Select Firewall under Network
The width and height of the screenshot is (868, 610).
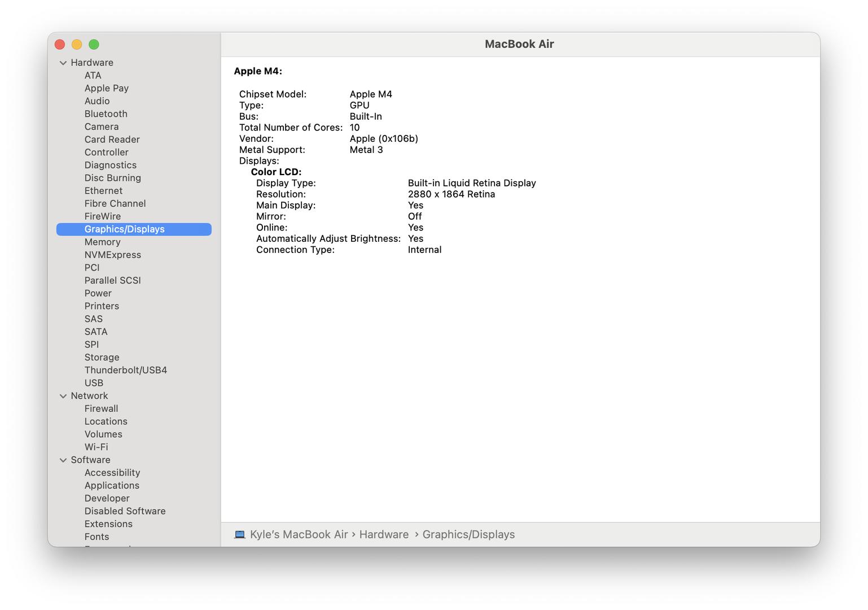101,409
